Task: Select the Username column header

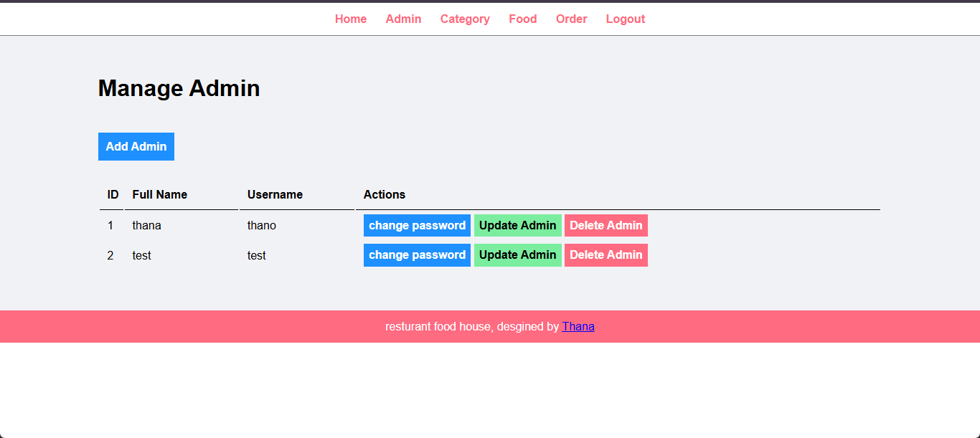Action: (x=275, y=195)
